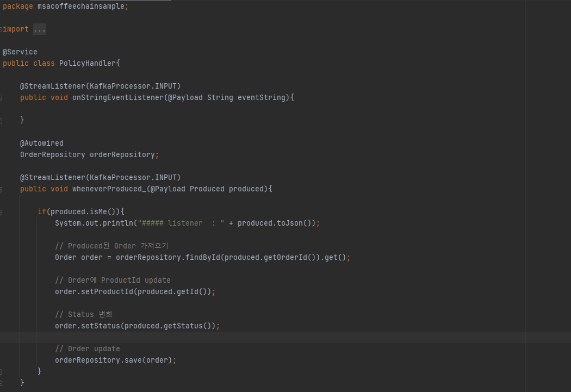Click the '// Order에 ProductId update' comment
The image size is (571, 392).
click(113, 280)
